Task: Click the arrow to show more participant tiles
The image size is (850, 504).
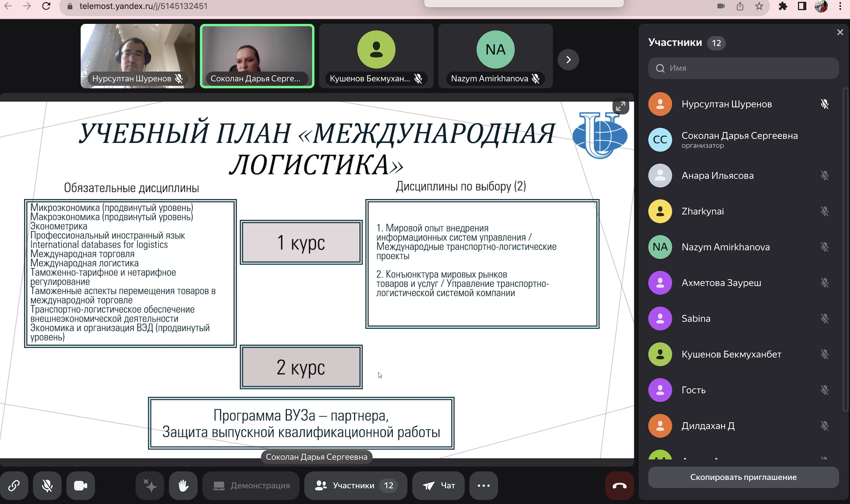Action: point(568,59)
